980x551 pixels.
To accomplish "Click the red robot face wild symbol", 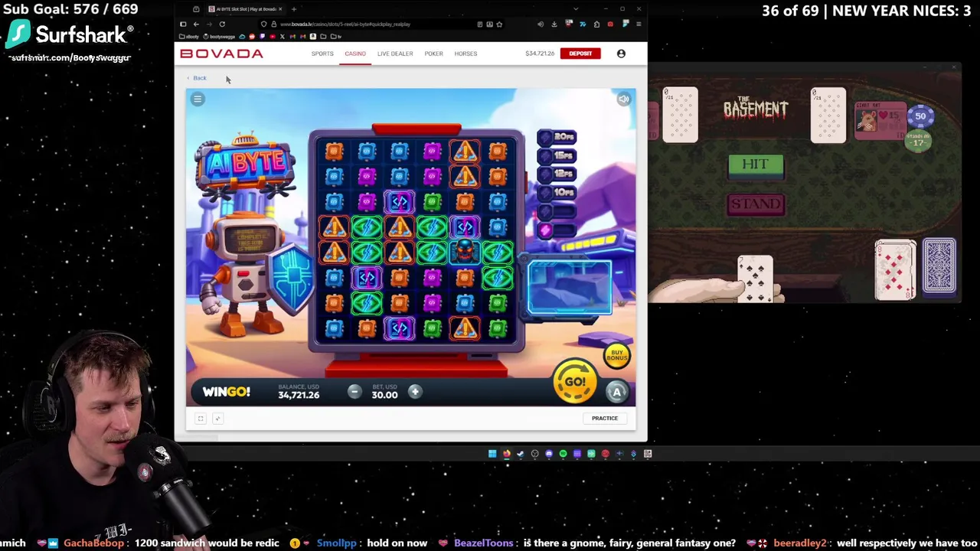I will pyautogui.click(x=465, y=252).
